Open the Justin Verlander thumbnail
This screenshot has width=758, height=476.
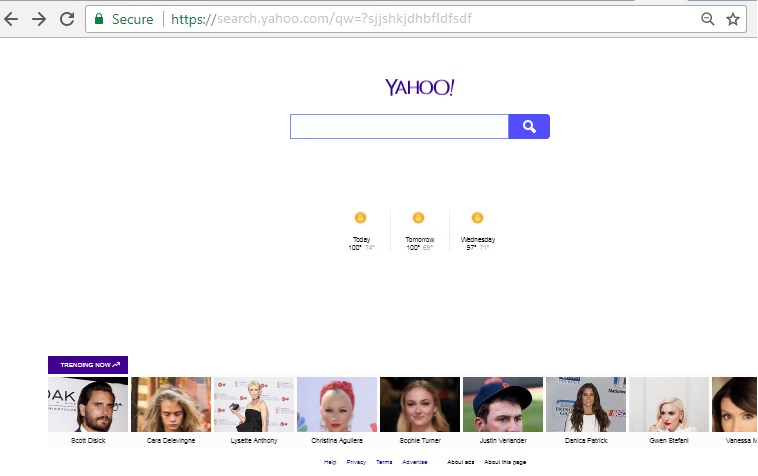click(x=503, y=404)
